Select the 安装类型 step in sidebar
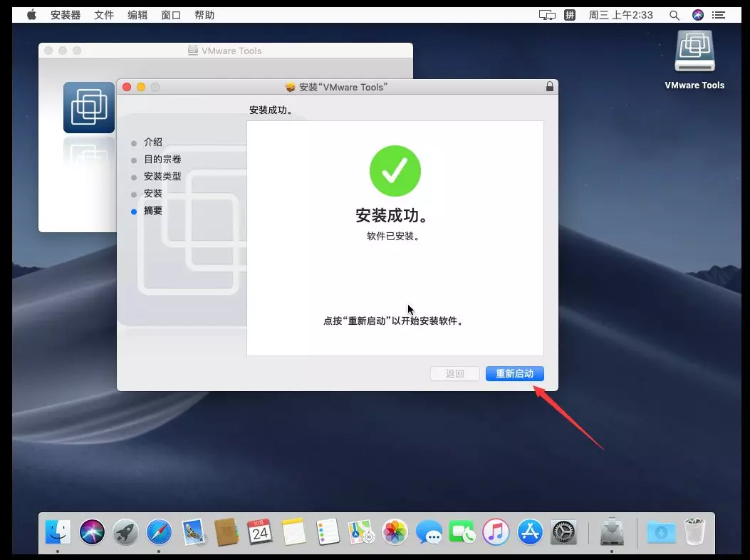The image size is (750, 560). click(x=162, y=176)
